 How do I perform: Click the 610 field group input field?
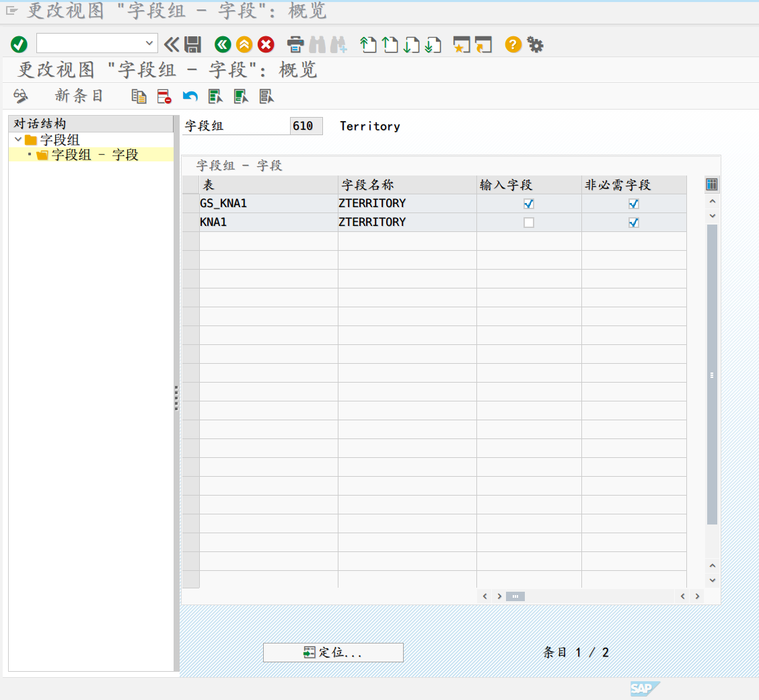pyautogui.click(x=305, y=126)
